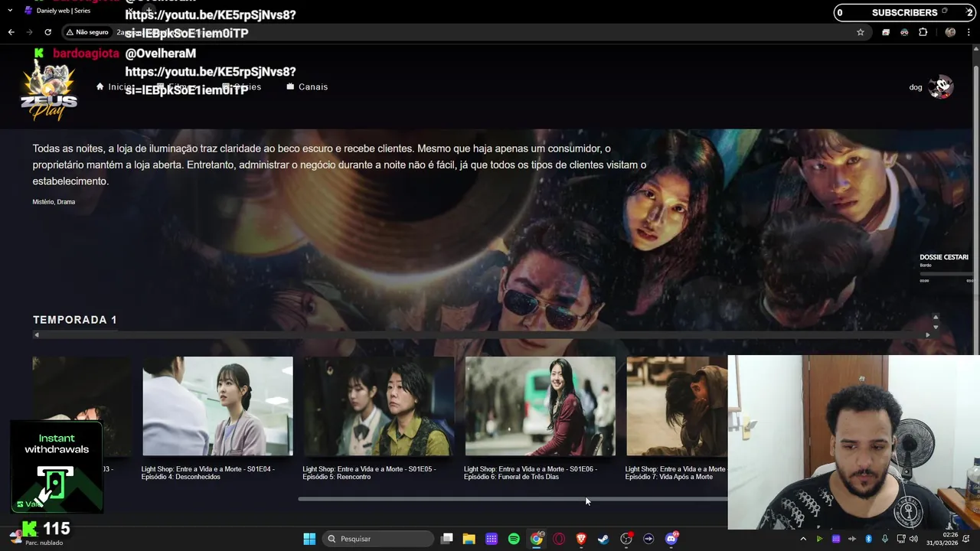Open Steam from the taskbar
This screenshot has height=551, width=980.
click(x=603, y=539)
